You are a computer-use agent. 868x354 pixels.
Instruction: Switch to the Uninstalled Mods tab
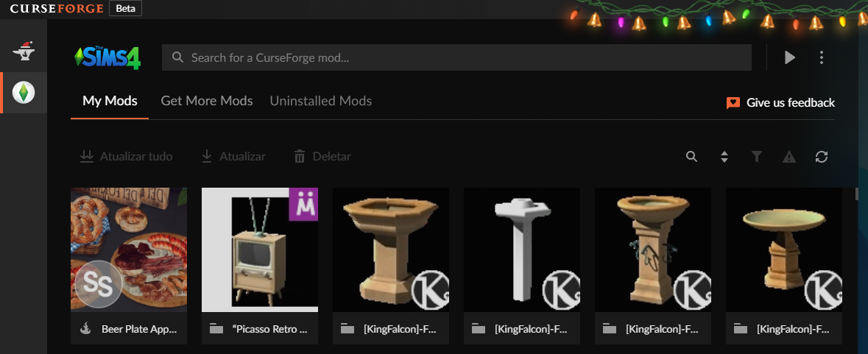click(320, 101)
